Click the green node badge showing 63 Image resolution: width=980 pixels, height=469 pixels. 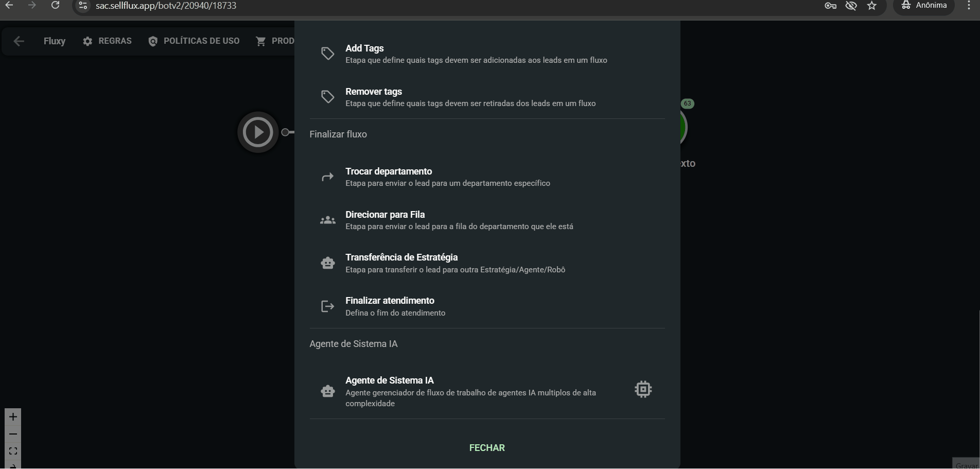[687, 103]
